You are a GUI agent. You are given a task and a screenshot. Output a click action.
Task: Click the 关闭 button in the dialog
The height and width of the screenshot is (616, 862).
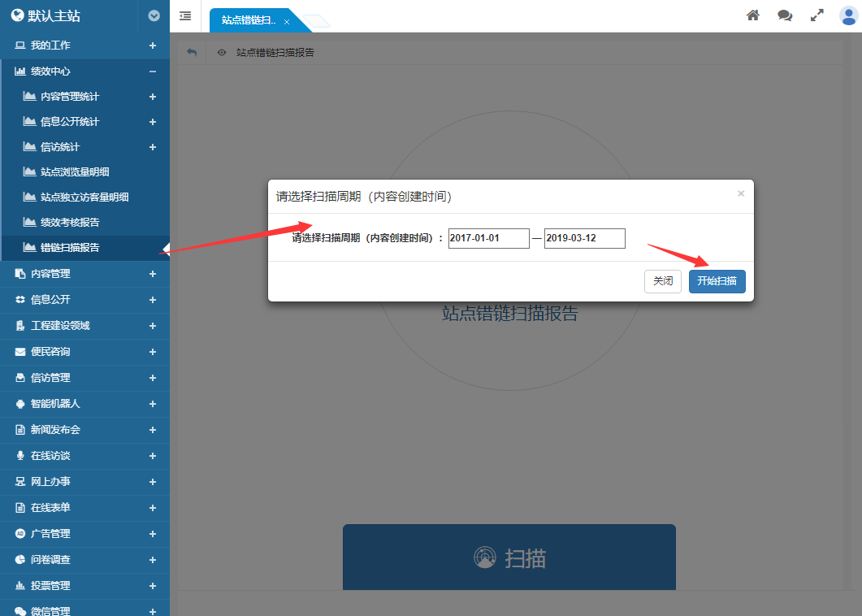pos(663,281)
